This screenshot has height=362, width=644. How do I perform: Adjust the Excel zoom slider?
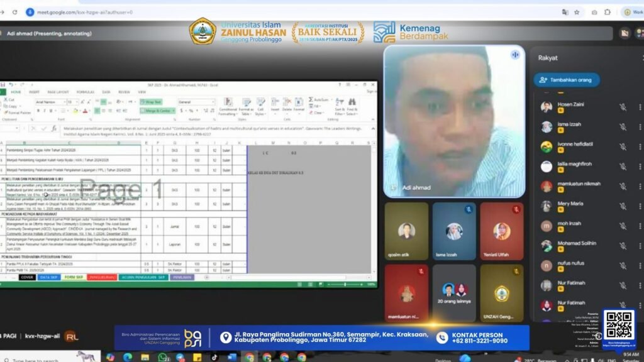pos(347,284)
